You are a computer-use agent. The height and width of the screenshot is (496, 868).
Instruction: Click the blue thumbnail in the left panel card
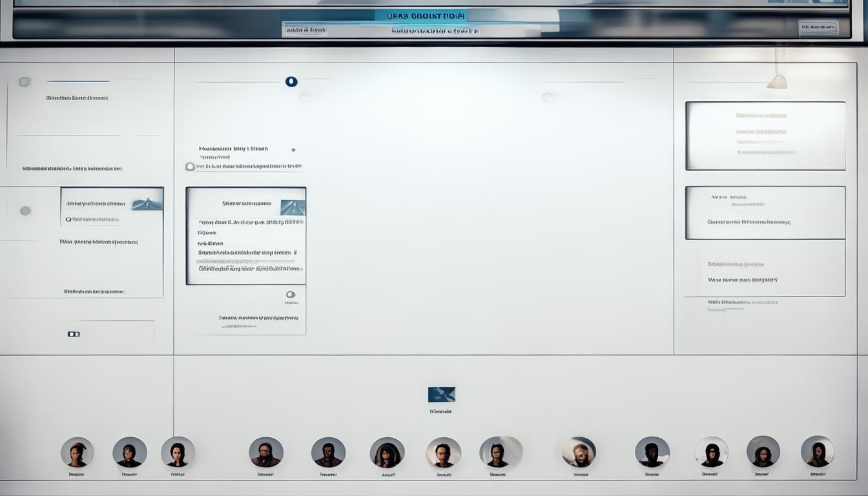[x=147, y=203]
